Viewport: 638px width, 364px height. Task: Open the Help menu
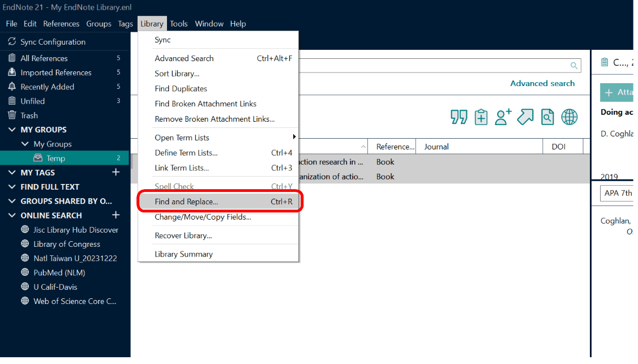coord(238,24)
